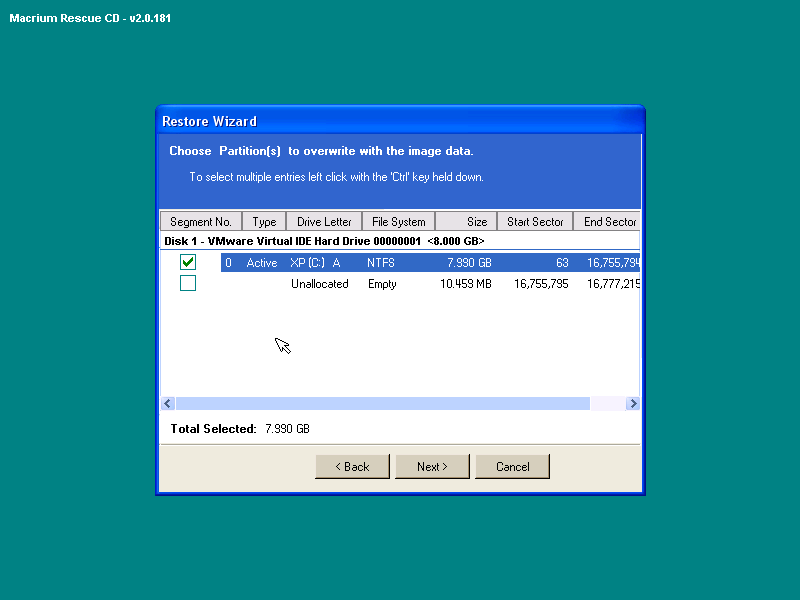Click the "10.459 MB" size cell

[x=465, y=284]
